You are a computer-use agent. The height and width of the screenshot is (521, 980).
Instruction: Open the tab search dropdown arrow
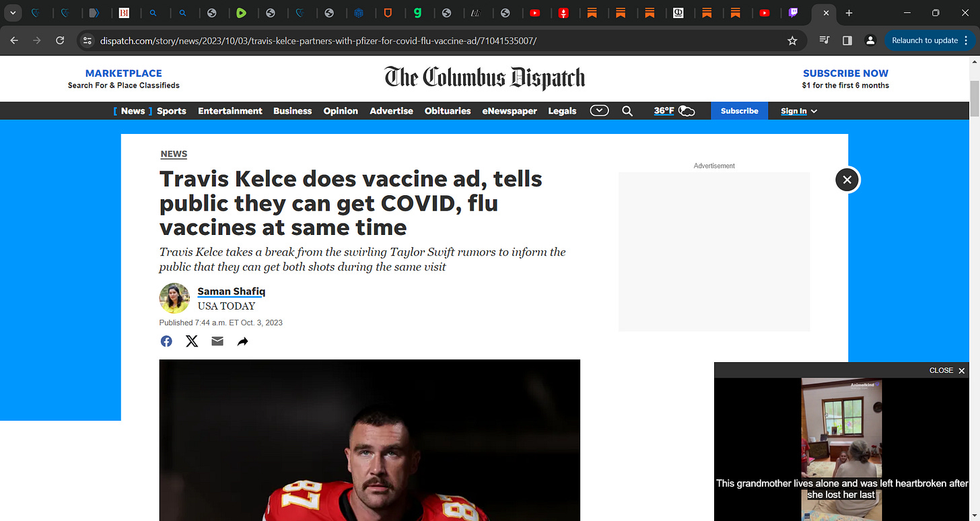coord(13,13)
